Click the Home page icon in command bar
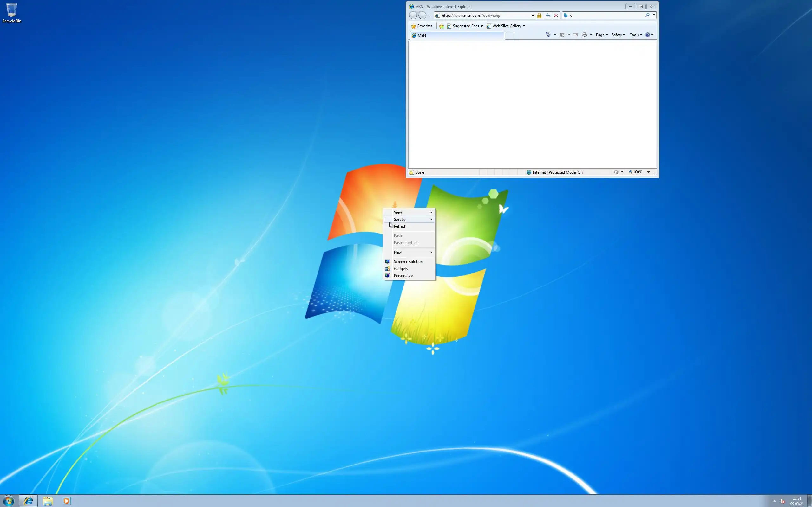 548,35
